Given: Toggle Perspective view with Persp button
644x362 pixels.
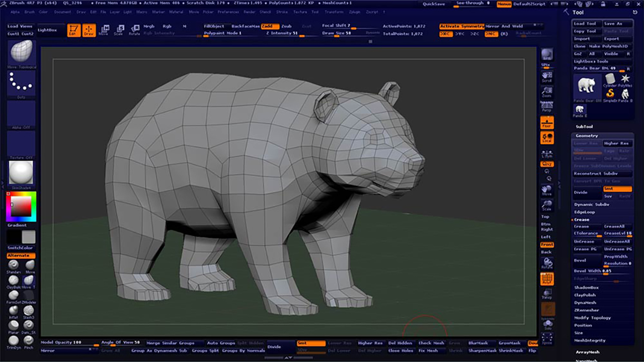Looking at the screenshot, I should [x=546, y=107].
